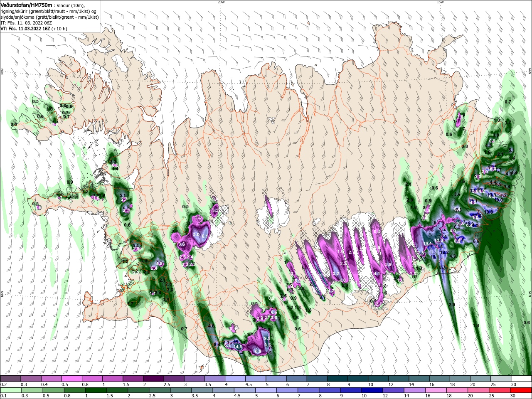Pick the dark teal 8 swatch, top legend row

coord(337,379)
